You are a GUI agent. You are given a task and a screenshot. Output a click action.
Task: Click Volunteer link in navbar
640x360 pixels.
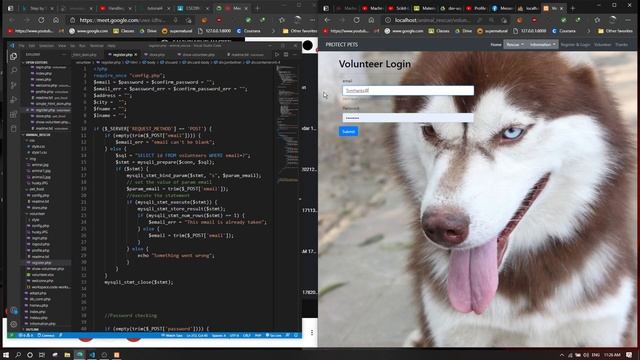pos(602,44)
